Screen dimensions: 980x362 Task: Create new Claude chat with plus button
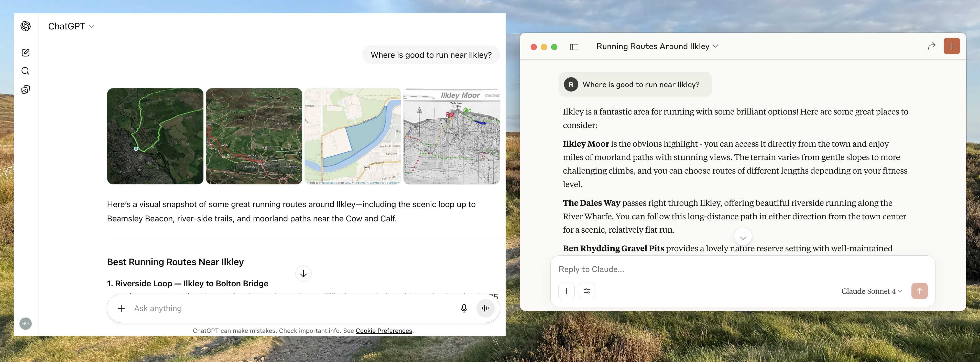[951, 46]
